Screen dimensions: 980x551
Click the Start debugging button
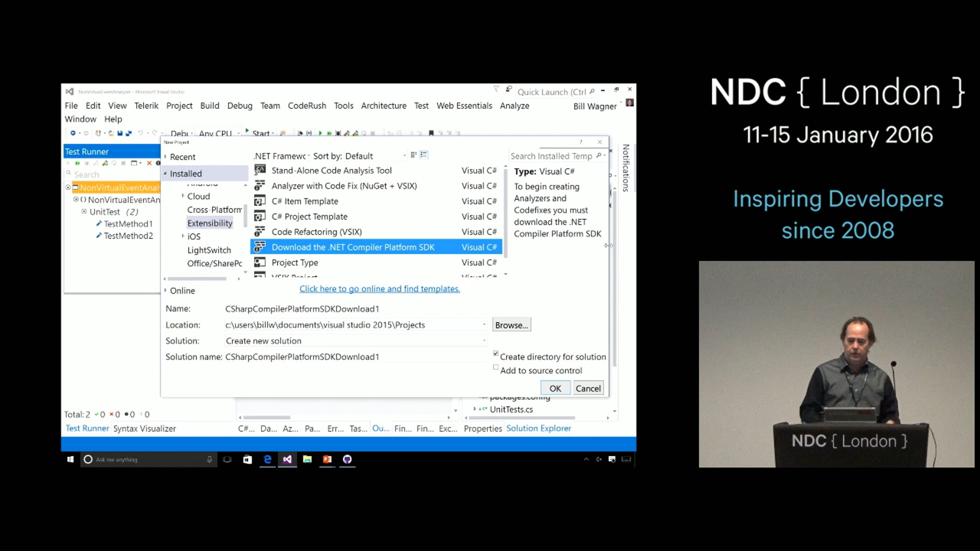(x=260, y=133)
